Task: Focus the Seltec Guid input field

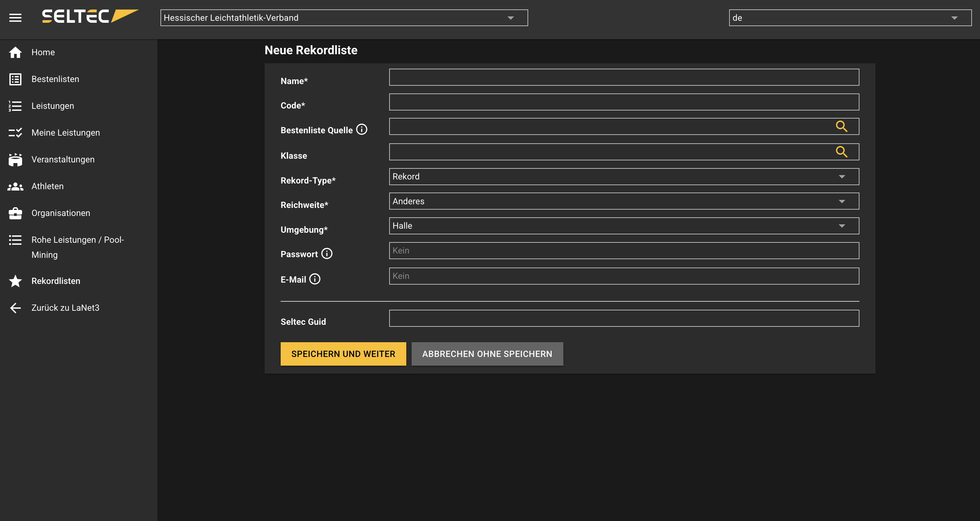Action: tap(624, 318)
